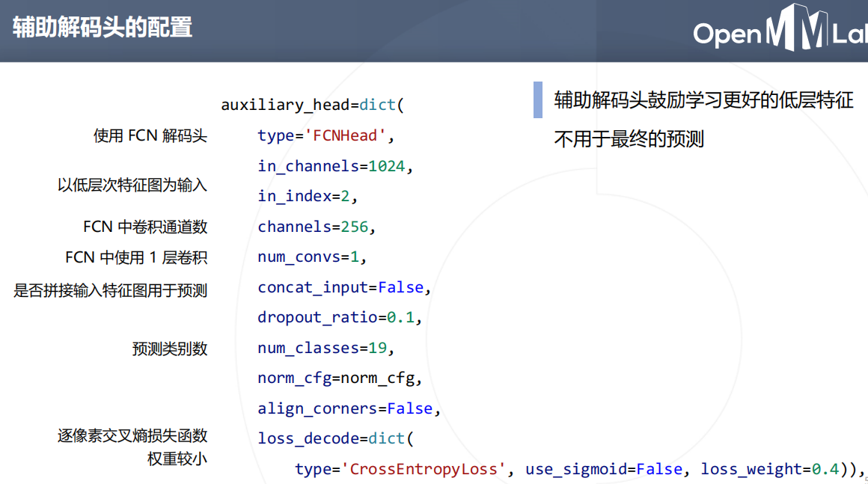Click the text type='CrossEntropyLoss'
868x484 pixels.
tap(400, 470)
